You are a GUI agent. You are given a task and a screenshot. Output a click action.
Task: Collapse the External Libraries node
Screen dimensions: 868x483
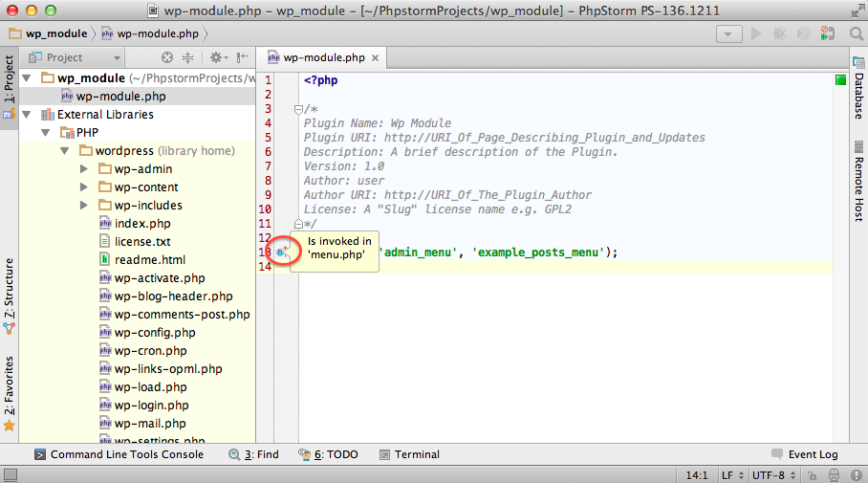(x=27, y=115)
